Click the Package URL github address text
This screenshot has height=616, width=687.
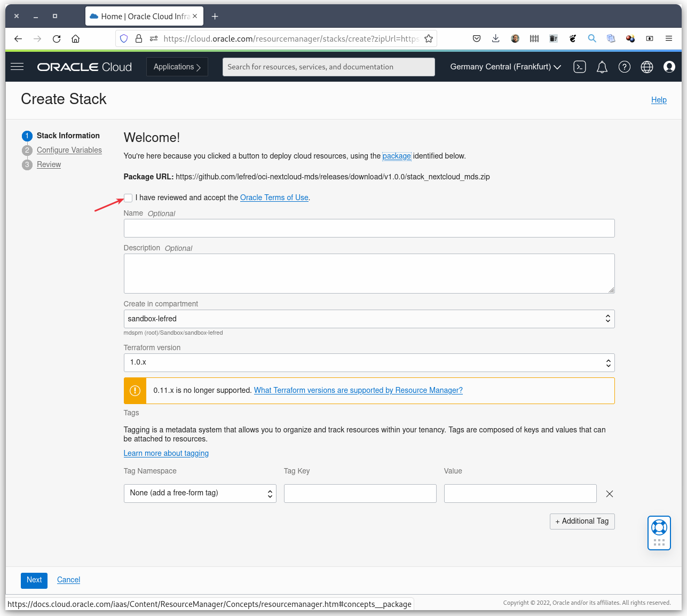[333, 177]
